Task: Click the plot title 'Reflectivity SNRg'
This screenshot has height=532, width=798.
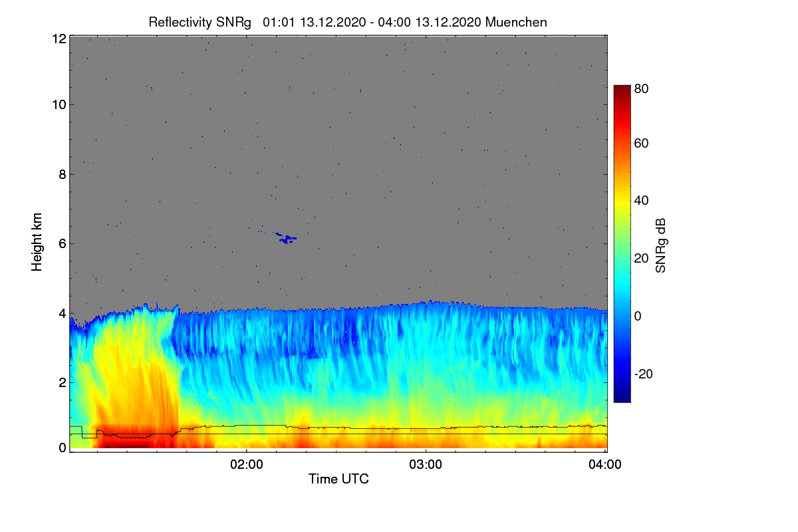Action: tap(200, 22)
